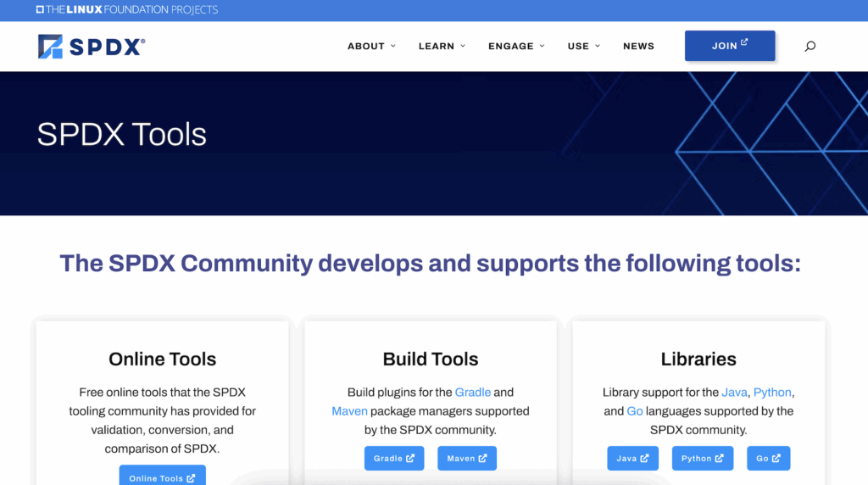
Task: Click the SPDX logo in header
Action: click(x=92, y=47)
